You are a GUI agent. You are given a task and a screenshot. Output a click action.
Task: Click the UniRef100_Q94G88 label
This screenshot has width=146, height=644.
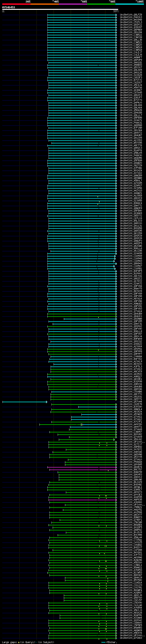131,113
